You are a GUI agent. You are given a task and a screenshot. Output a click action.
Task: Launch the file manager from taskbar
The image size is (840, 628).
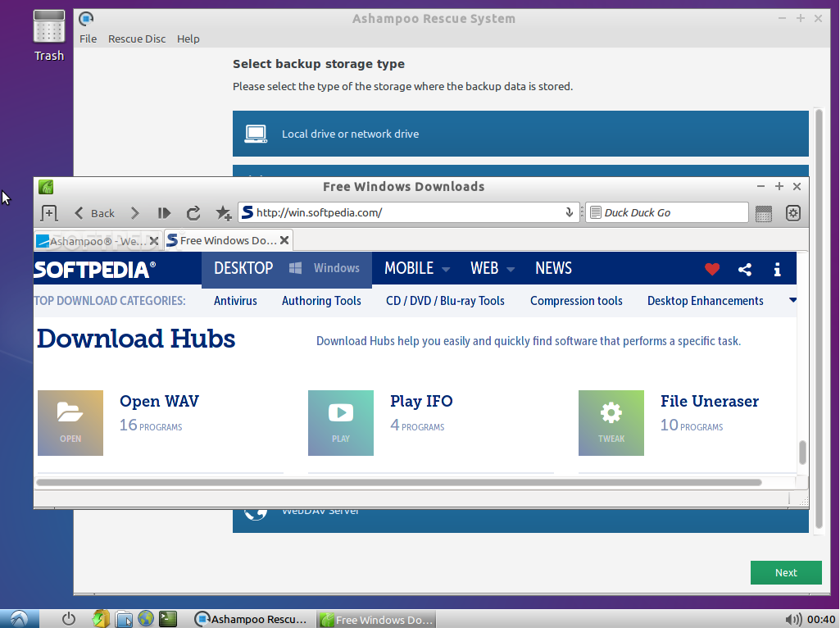[x=125, y=619]
